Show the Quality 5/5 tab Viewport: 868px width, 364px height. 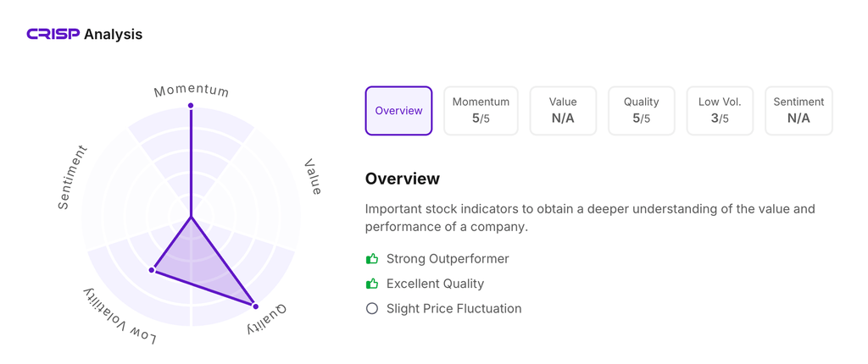(641, 111)
